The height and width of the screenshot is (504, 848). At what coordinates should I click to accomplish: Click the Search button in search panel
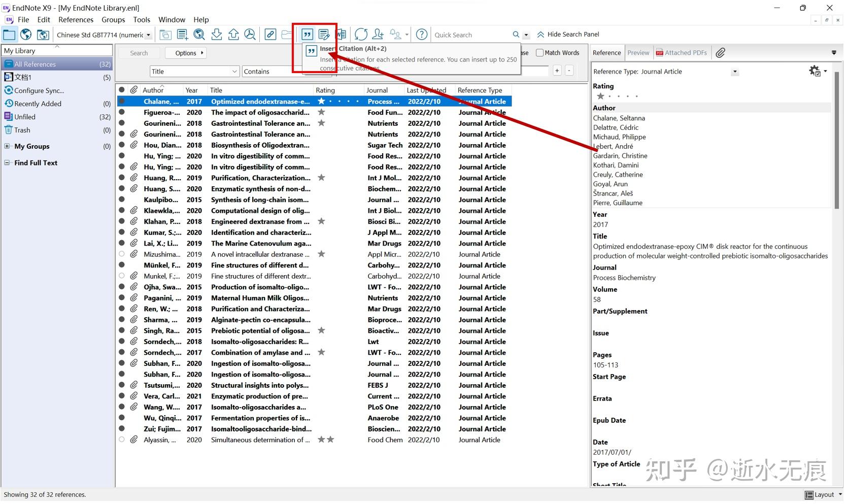pyautogui.click(x=139, y=53)
